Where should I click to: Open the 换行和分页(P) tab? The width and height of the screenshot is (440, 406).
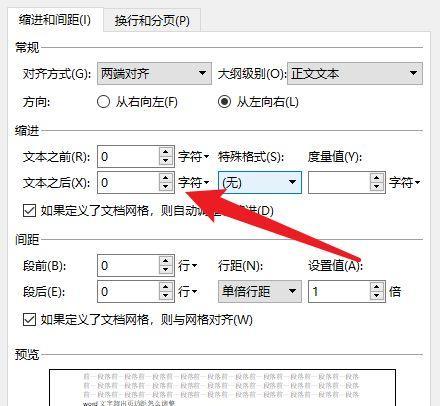click(x=152, y=21)
